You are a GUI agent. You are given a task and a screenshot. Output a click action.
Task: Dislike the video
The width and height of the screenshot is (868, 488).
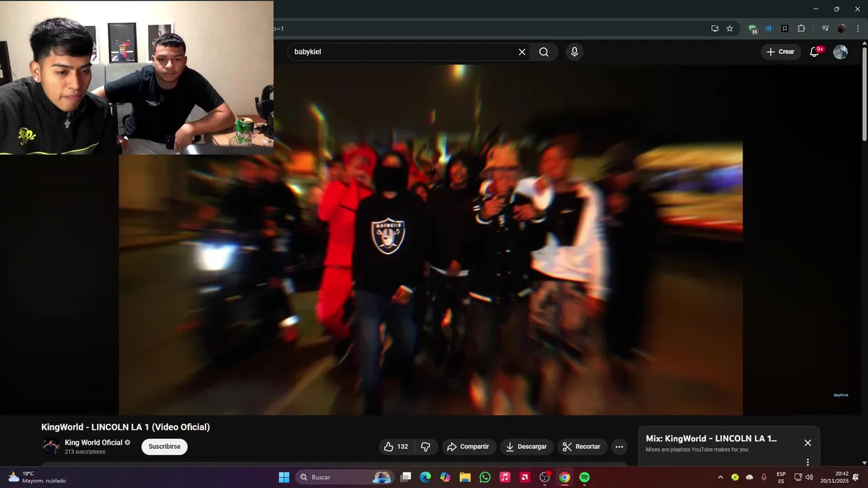point(426,447)
